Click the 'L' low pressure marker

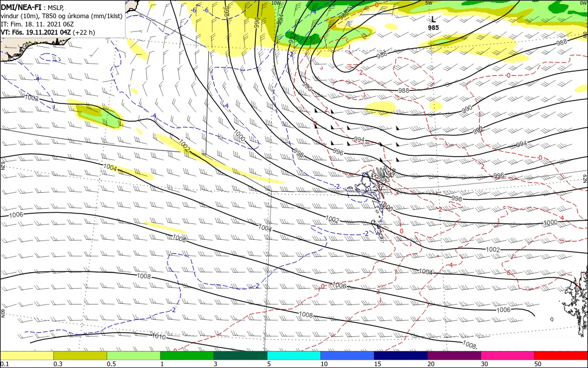coord(433,19)
